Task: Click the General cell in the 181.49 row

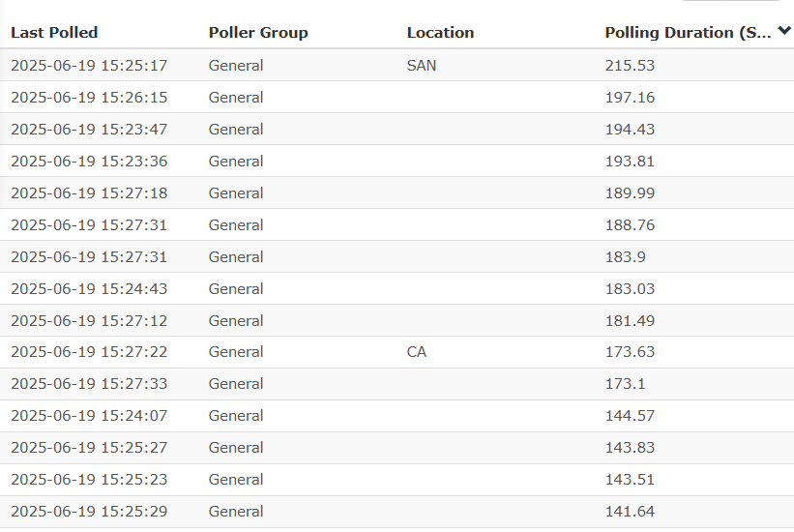Action: coord(236,321)
